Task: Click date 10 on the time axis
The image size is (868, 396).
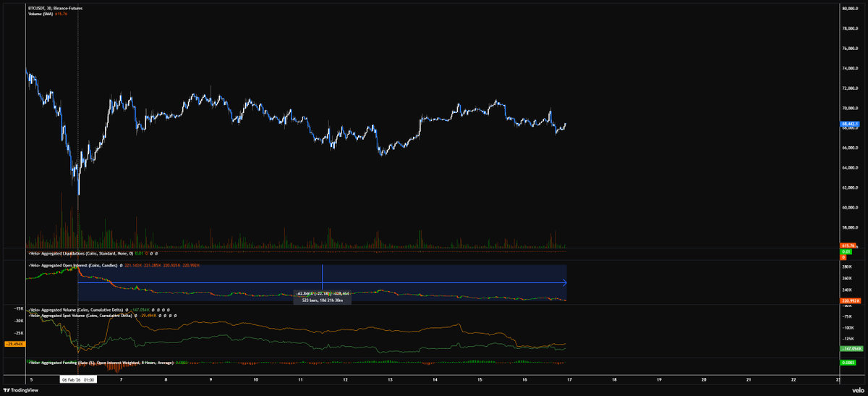Action: (255, 379)
